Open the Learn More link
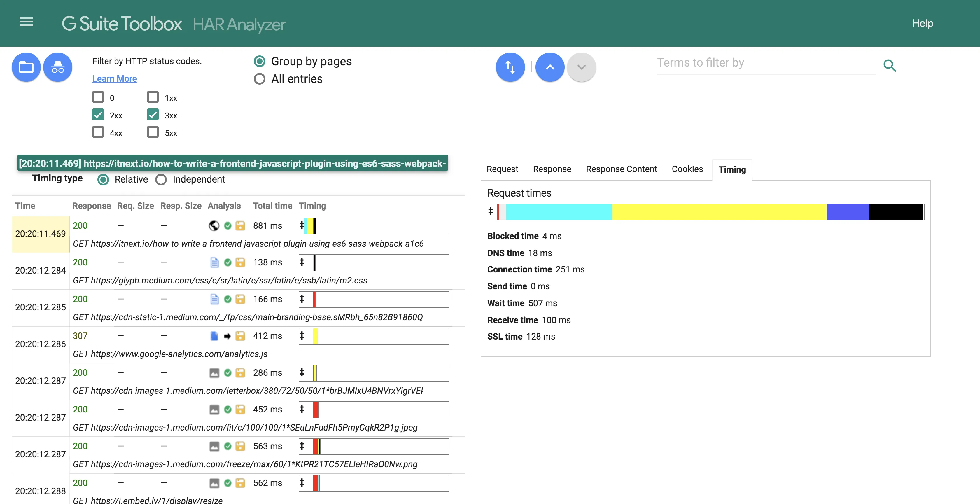Viewport: 980px width, 504px height. coord(115,79)
